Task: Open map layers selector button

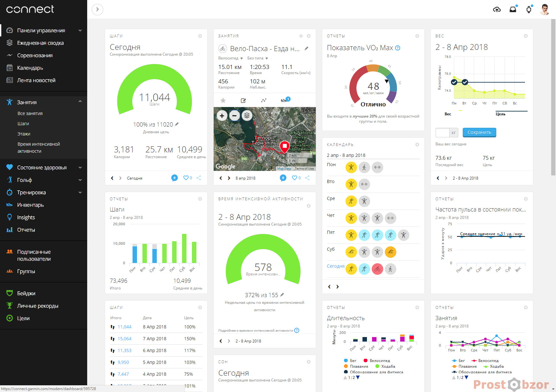Action: coord(247,116)
